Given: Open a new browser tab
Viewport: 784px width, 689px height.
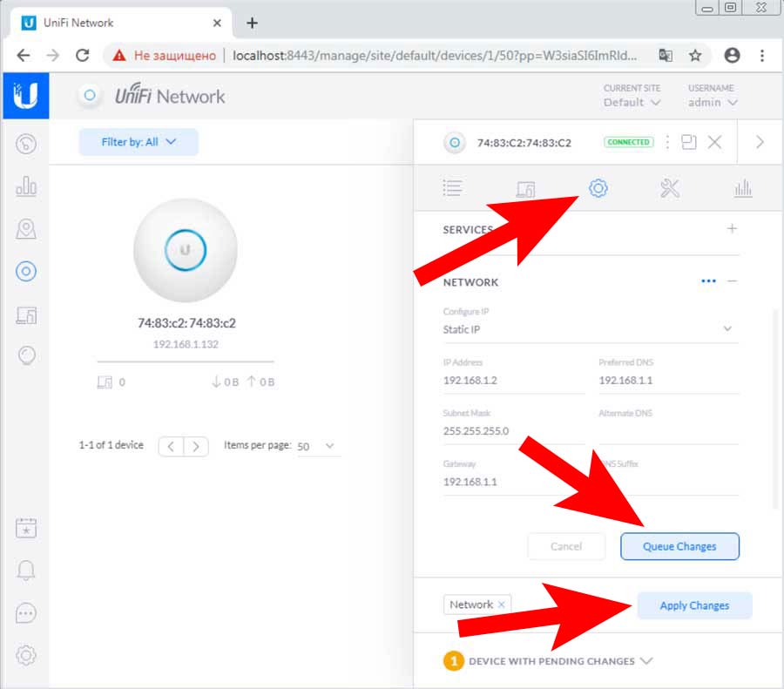Looking at the screenshot, I should pos(252,23).
